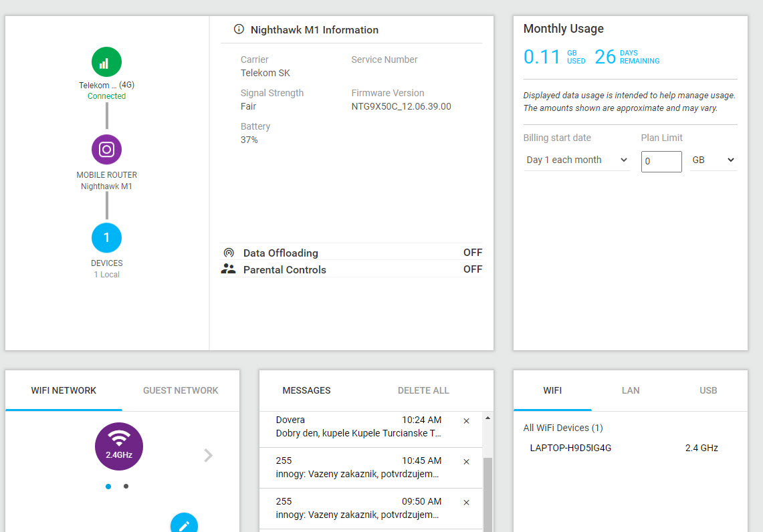Click the Parental Controls people icon
Viewport: 763px width, 532px height.
click(229, 269)
